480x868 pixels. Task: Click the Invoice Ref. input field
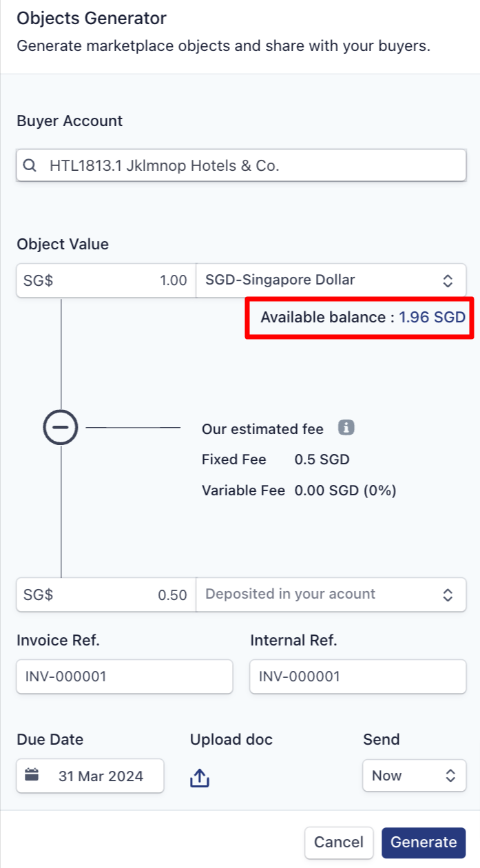coord(125,676)
